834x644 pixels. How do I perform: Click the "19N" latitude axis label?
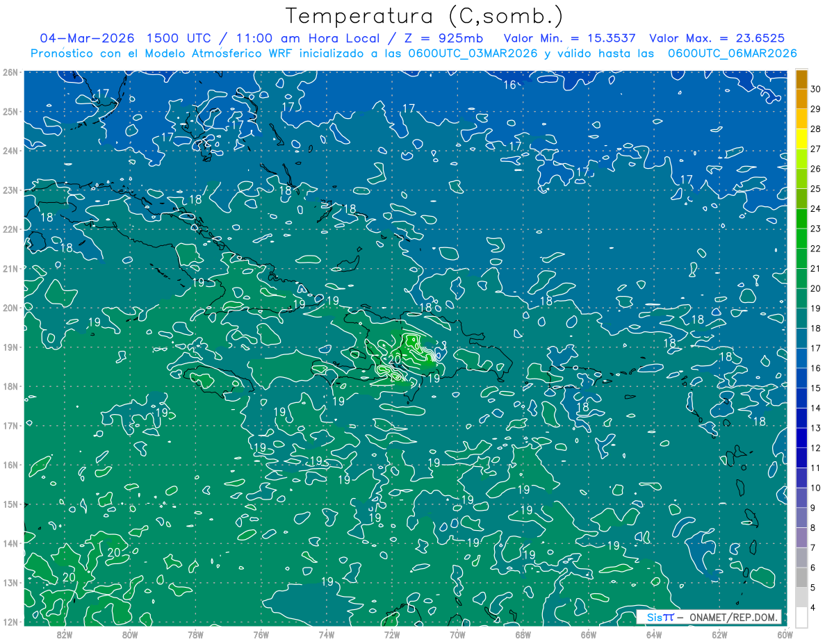10,347
